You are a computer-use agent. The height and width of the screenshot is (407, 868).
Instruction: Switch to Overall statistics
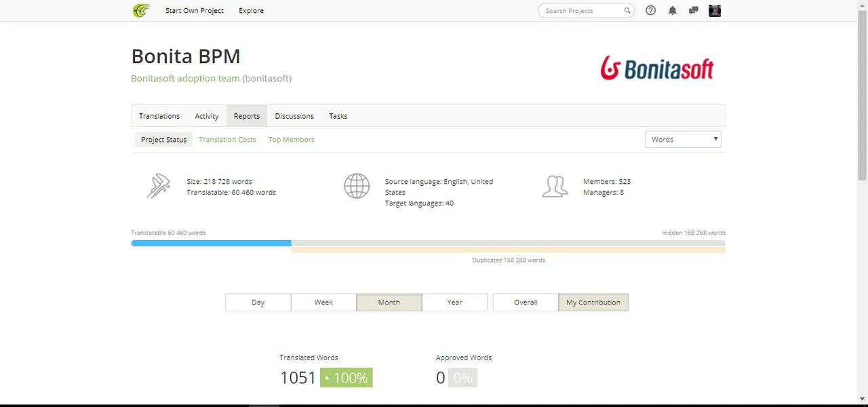(526, 302)
